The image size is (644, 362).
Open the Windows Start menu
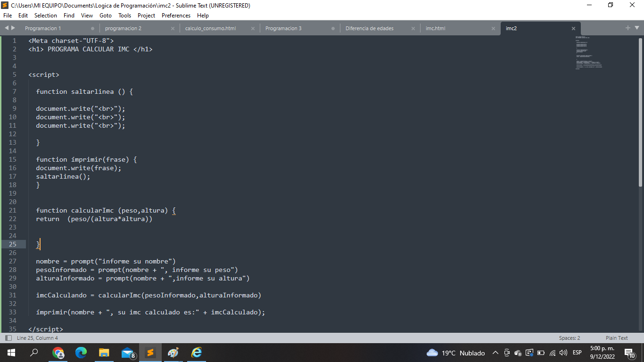pos(11,353)
